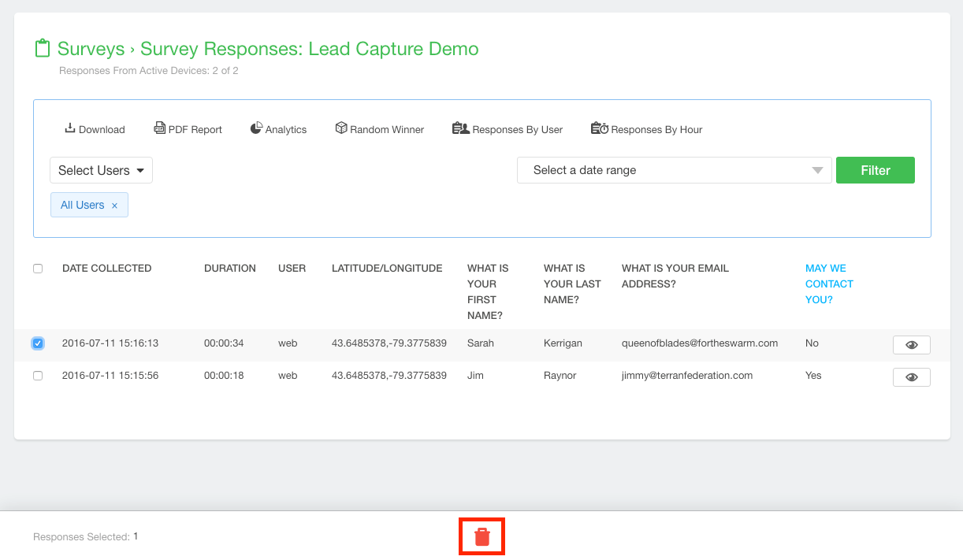Open Responses By Hour view
The image size is (963, 560).
pos(599,128)
